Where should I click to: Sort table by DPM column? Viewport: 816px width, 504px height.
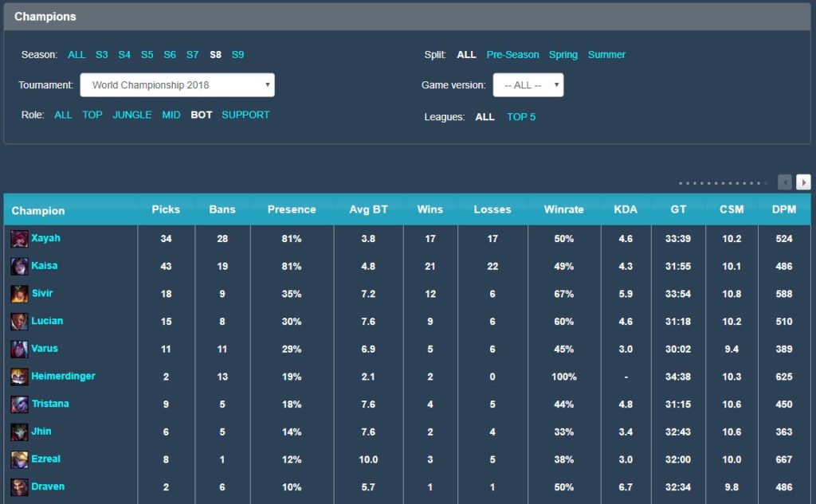(784, 209)
